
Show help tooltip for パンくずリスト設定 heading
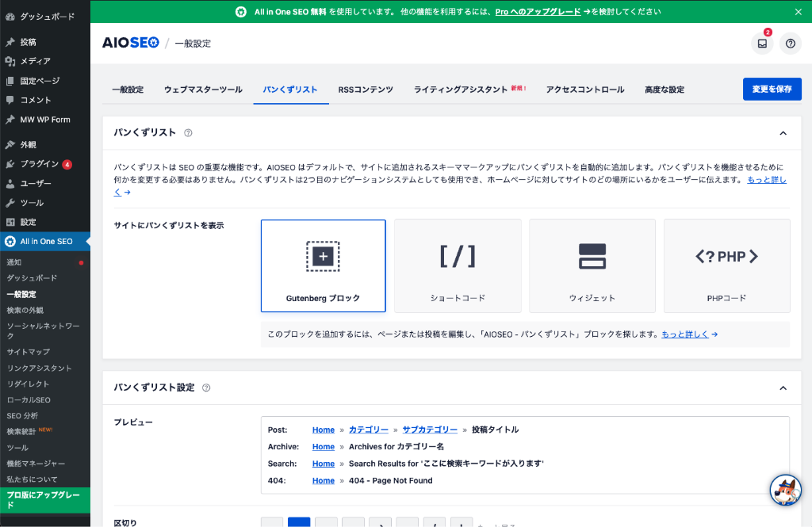coord(206,388)
